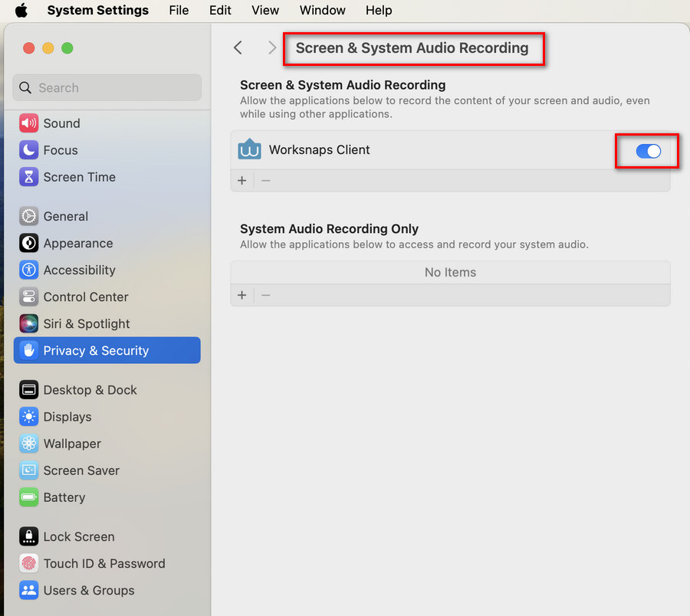Open Battery settings label
The height and width of the screenshot is (616, 690).
click(x=64, y=497)
